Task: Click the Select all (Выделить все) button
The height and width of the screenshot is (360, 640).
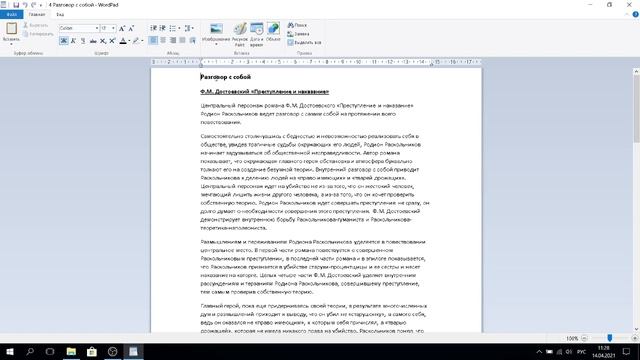Action: (304, 42)
